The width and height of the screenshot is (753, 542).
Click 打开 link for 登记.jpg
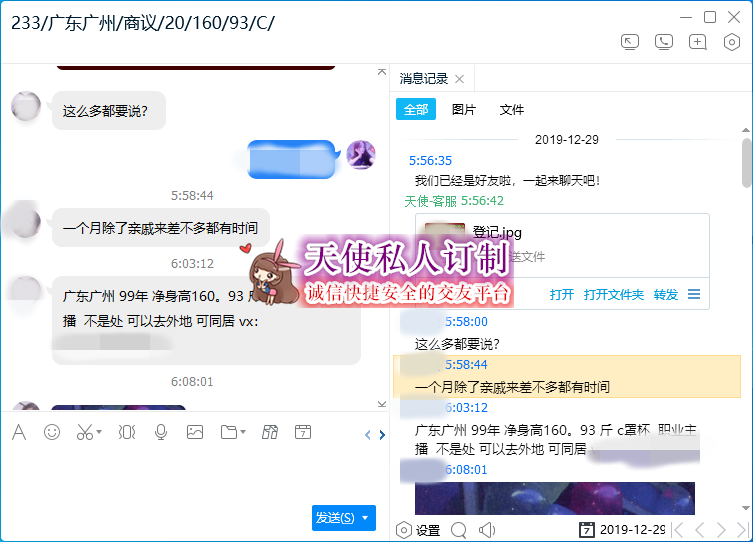click(562, 294)
